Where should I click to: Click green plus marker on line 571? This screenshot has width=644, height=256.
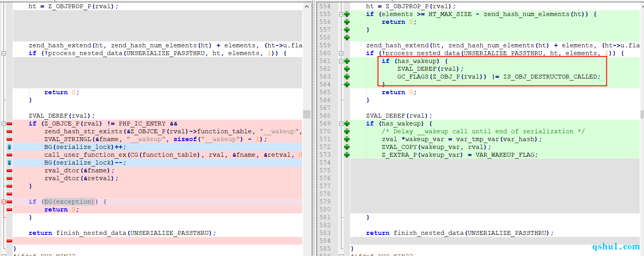pos(347,139)
